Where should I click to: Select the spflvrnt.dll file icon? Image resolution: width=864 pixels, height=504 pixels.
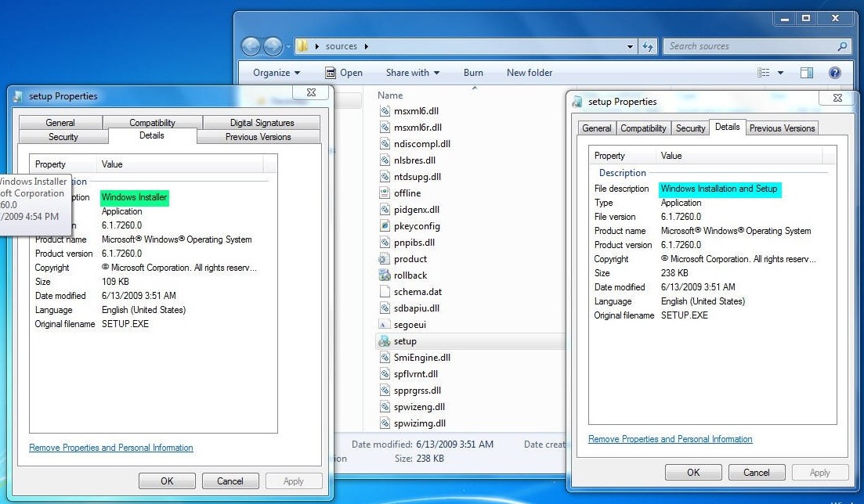[x=385, y=374]
